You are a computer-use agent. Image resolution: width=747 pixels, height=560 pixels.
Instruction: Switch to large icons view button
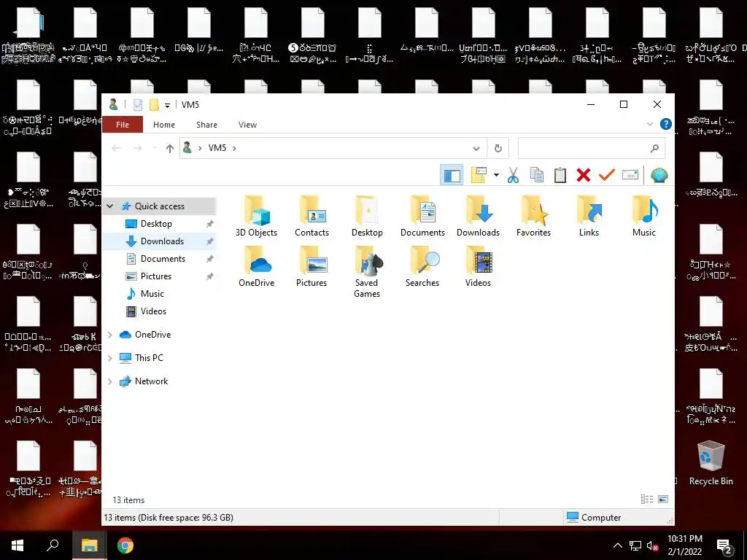662,499
